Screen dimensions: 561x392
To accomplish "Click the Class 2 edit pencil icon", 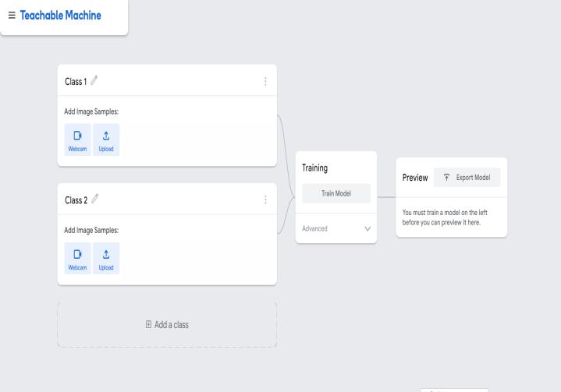I will (x=94, y=200).
